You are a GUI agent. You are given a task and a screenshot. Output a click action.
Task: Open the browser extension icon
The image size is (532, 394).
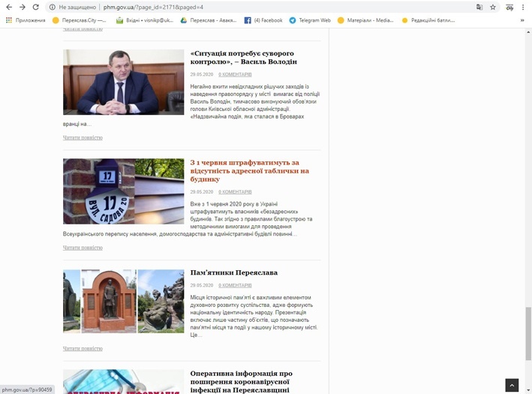pyautogui.click(x=509, y=7)
